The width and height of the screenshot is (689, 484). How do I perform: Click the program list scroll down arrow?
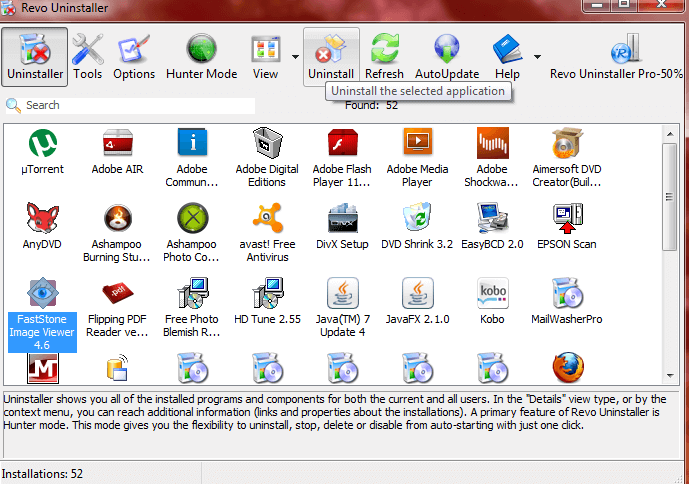[670, 375]
